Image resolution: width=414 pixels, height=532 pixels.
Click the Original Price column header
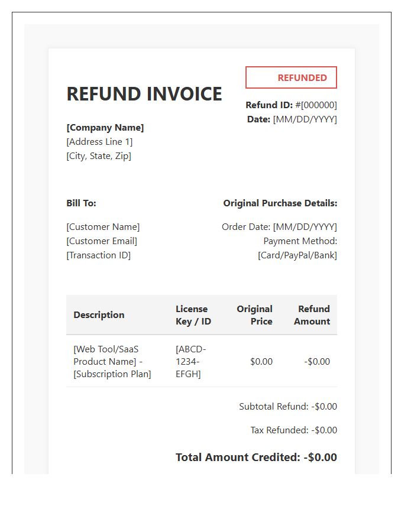tap(254, 315)
